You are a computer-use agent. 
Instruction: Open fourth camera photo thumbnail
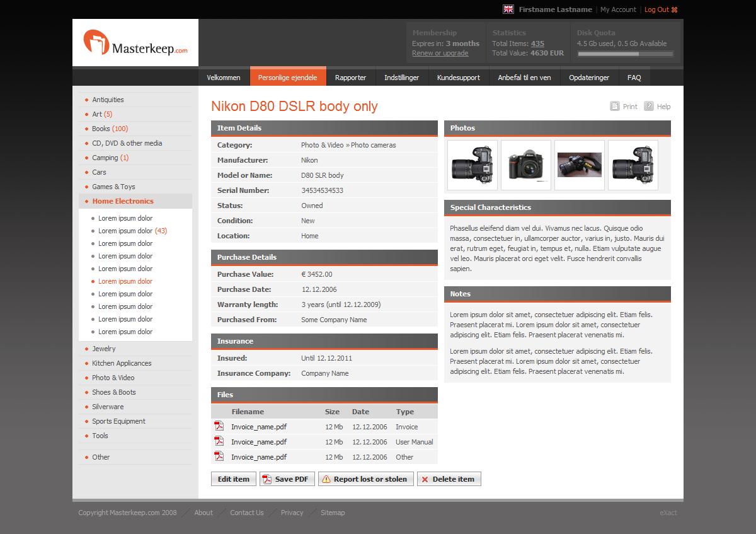633,165
